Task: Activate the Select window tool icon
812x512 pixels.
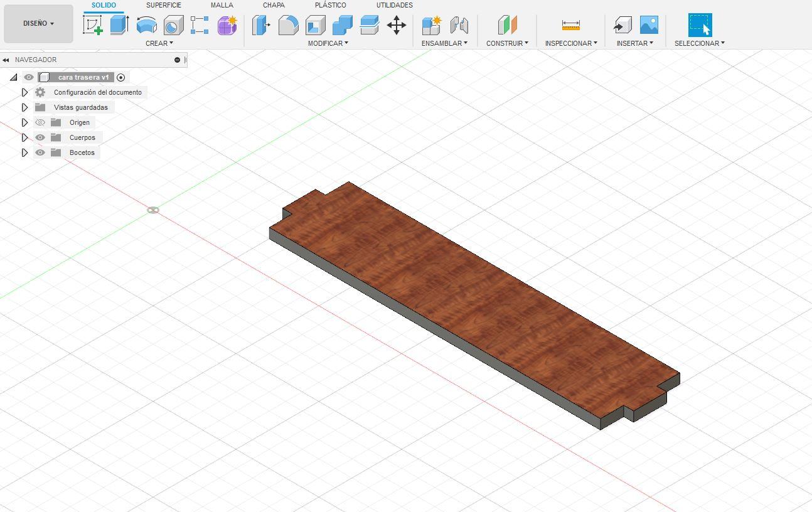Action: tap(700, 25)
